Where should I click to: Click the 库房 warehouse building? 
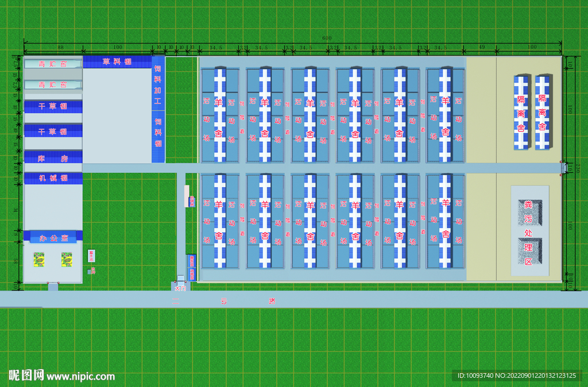pos(53,157)
